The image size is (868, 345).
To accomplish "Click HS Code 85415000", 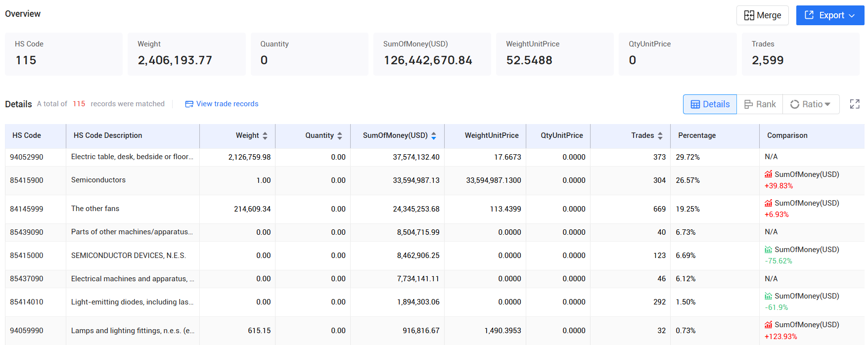I will click(x=27, y=256).
